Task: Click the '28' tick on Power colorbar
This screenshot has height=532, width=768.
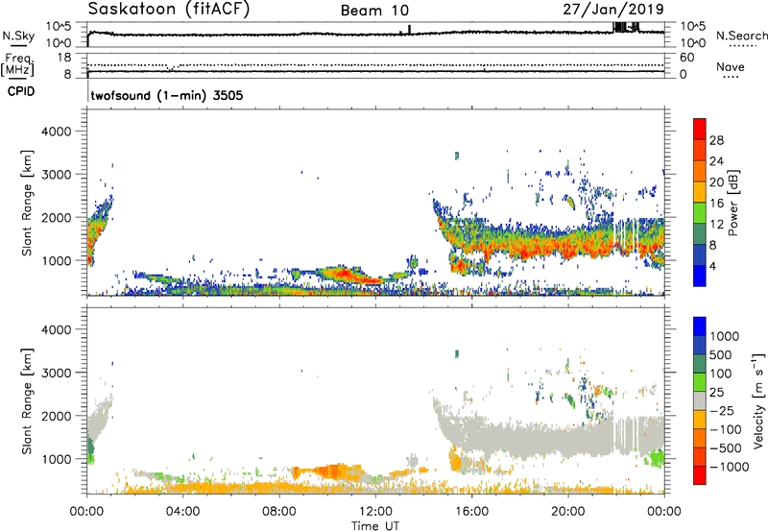Action: tap(716, 140)
